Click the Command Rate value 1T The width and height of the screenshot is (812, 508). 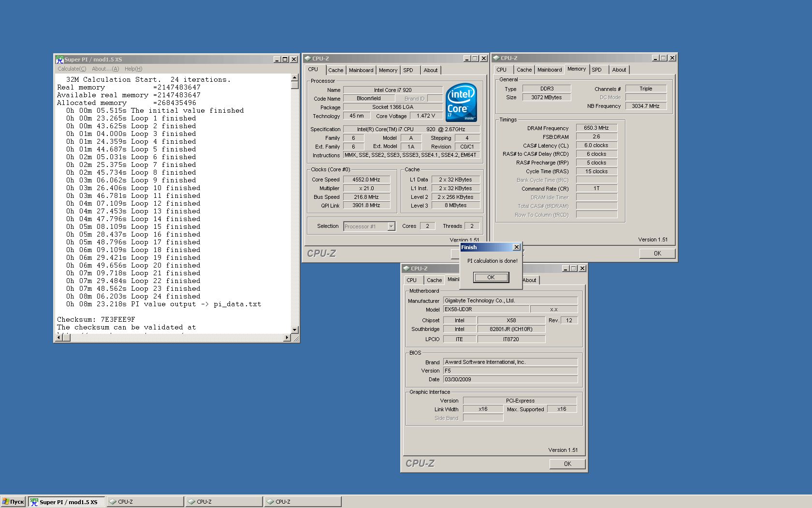[596, 189]
